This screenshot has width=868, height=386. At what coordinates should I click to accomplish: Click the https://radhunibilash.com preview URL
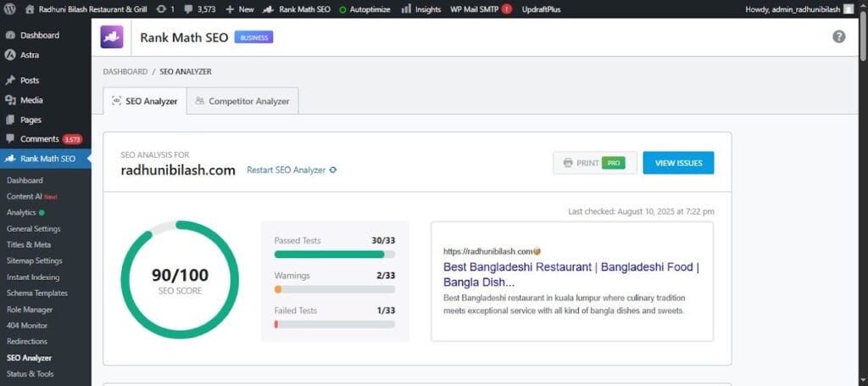[487, 251]
